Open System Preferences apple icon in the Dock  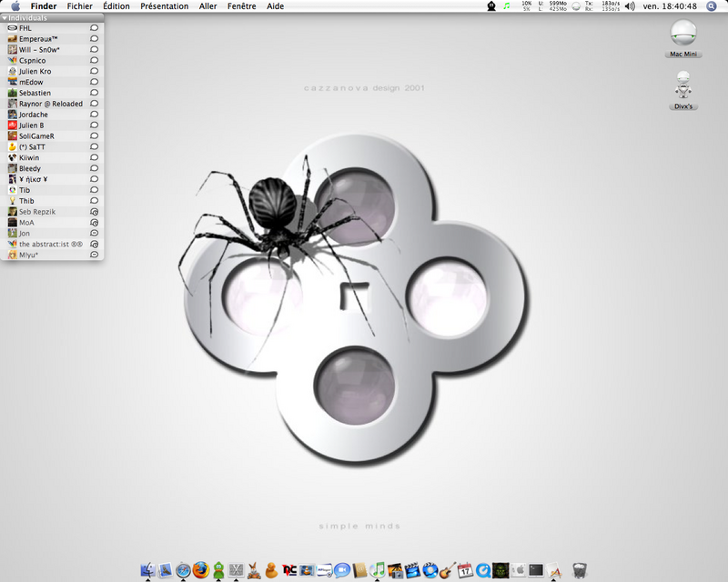[x=518, y=570]
